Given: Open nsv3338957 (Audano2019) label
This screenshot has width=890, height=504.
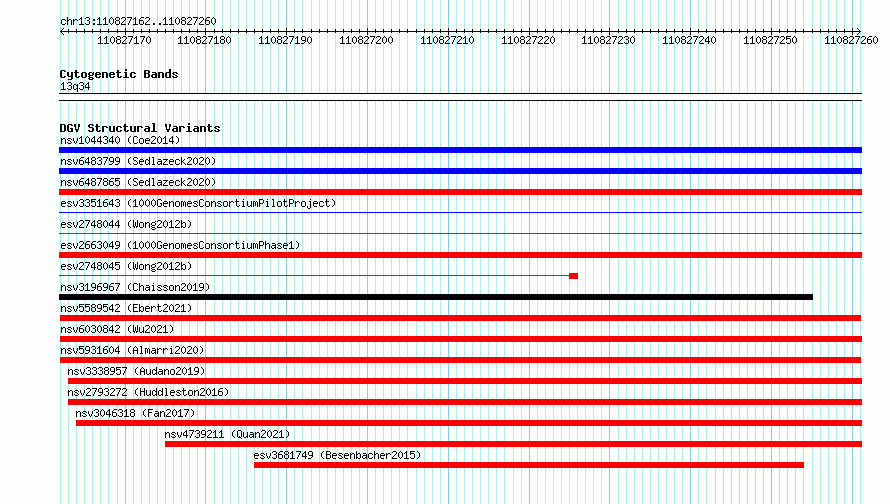Looking at the screenshot, I should click(136, 371).
